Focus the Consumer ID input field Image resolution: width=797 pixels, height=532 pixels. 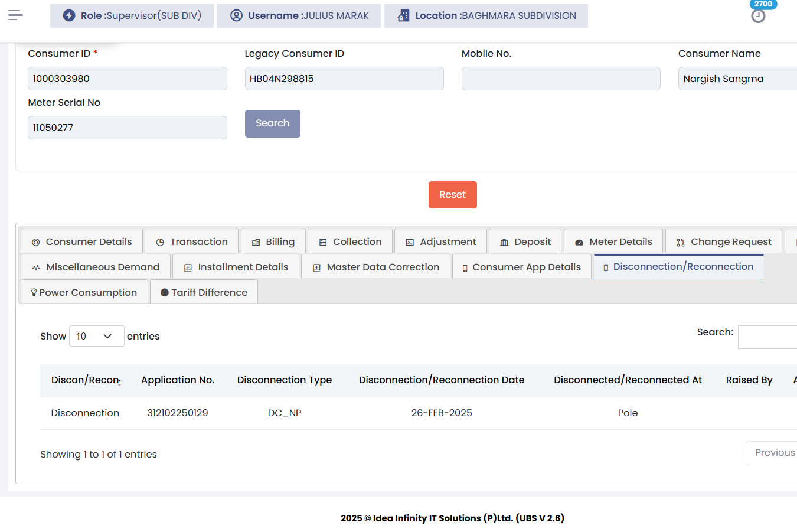(128, 79)
